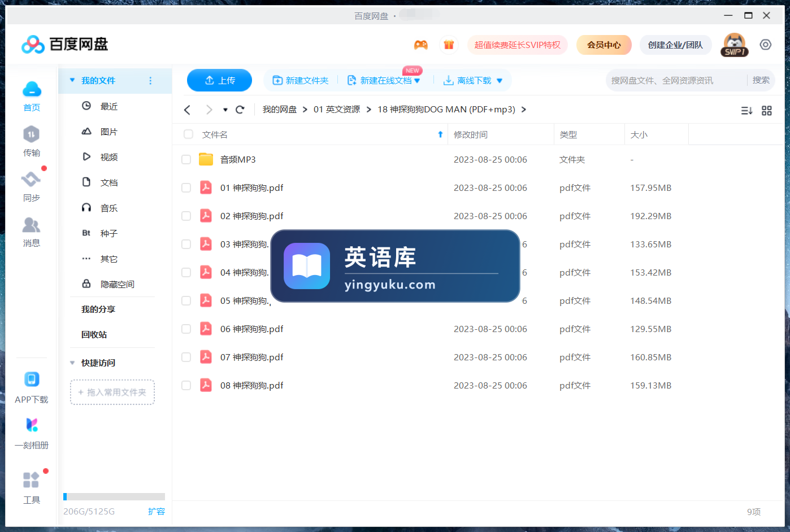Open the sort order icon
This screenshot has height=532, width=790.
tap(746, 111)
